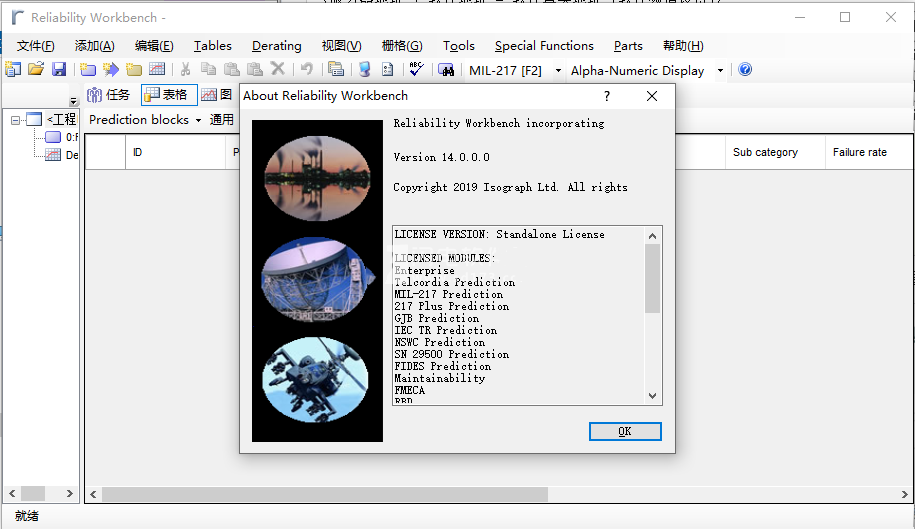Open the Alpha-Numeric Display dropdown
Screen dimensions: 915x529
[720, 71]
